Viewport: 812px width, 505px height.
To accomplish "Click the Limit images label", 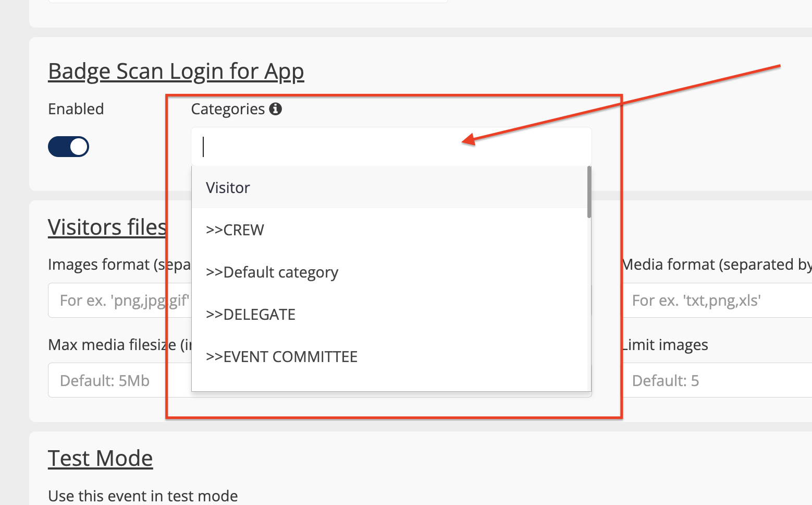I will pyautogui.click(x=666, y=345).
